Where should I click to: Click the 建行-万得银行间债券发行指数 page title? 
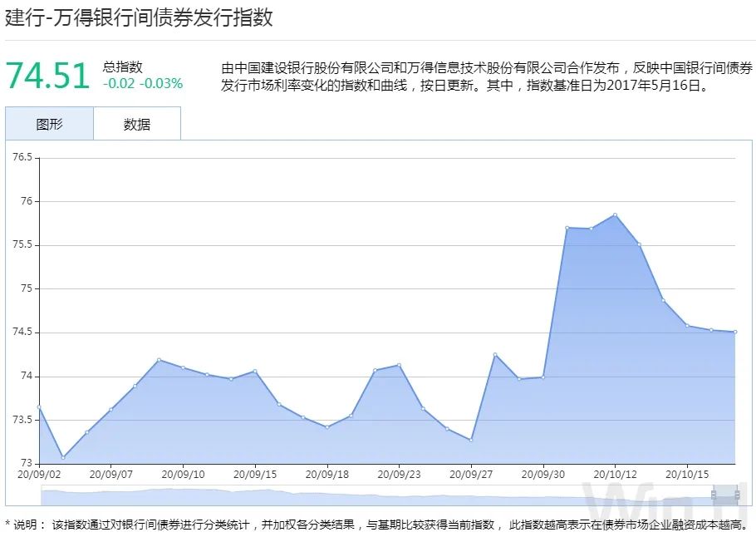pyautogui.click(x=139, y=17)
